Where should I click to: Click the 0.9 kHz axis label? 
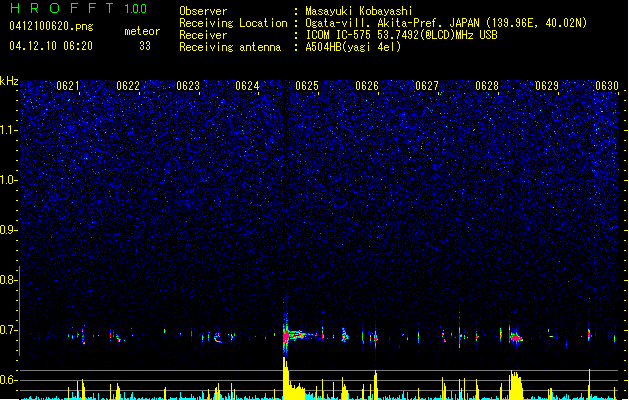(x=8, y=230)
